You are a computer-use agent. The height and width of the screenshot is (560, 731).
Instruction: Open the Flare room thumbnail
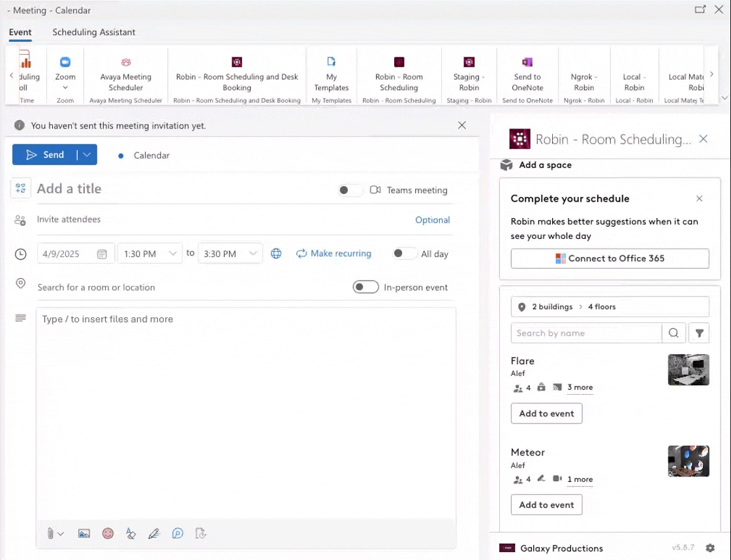coord(688,370)
